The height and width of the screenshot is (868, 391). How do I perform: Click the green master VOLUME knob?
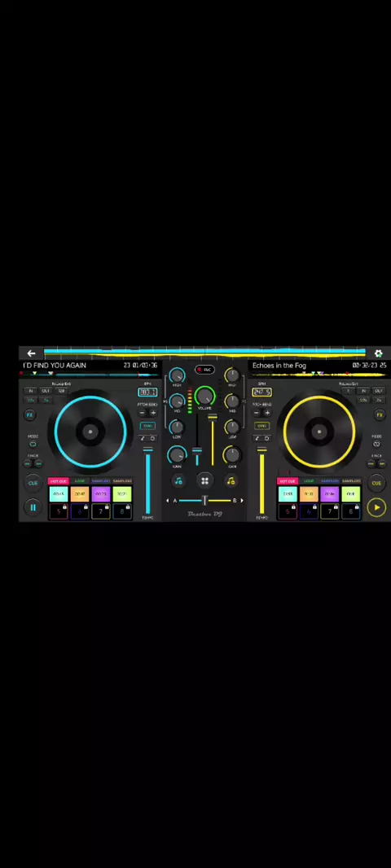[x=204, y=396]
